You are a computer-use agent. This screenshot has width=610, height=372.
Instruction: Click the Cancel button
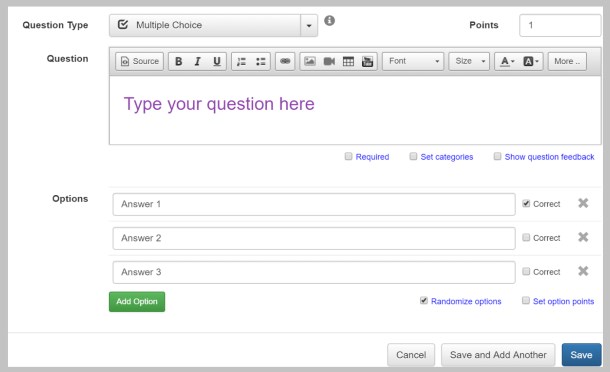411,355
